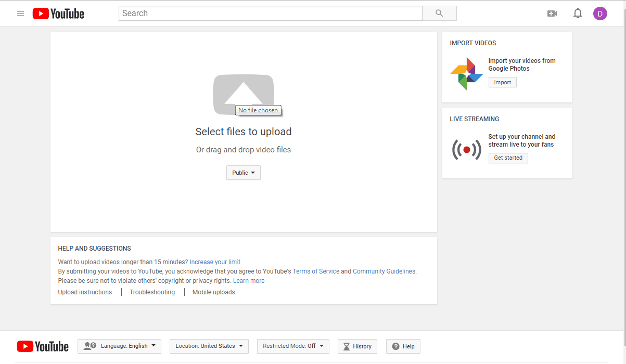Click the Get started button
This screenshot has width=626, height=364.
click(x=508, y=158)
